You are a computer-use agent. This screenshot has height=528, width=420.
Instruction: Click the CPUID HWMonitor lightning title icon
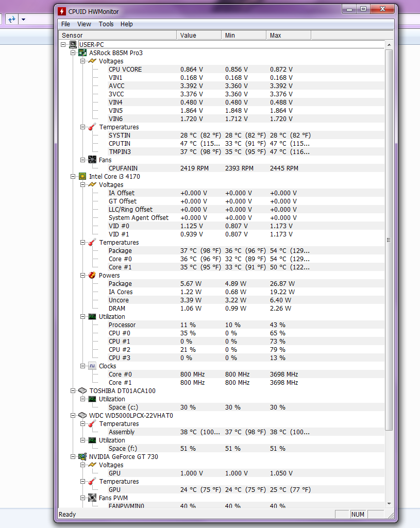(62, 11)
